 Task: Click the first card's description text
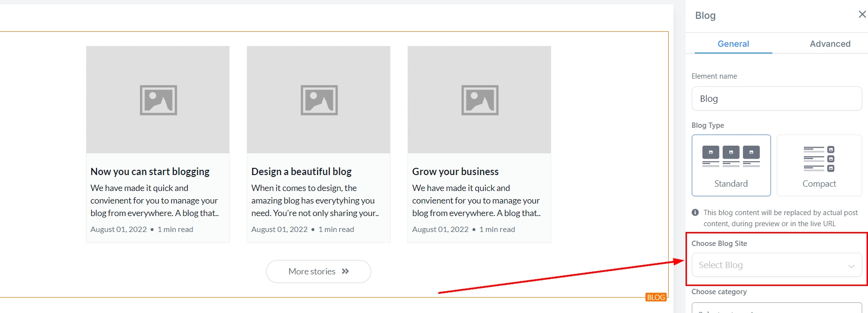coord(154,201)
